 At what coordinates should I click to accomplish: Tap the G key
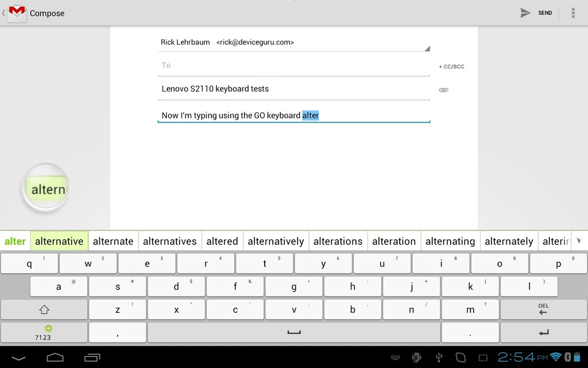coord(294,286)
